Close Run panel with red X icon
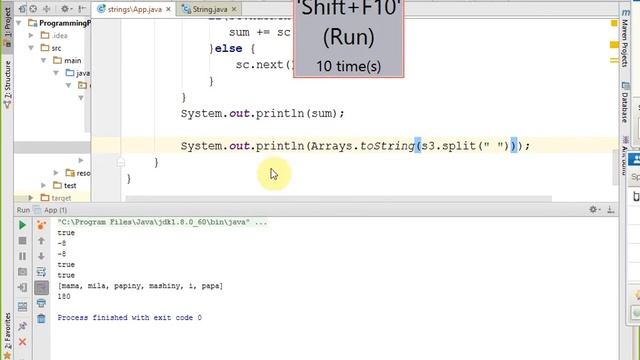The height and width of the screenshot is (360, 640). pyautogui.click(x=22, y=342)
